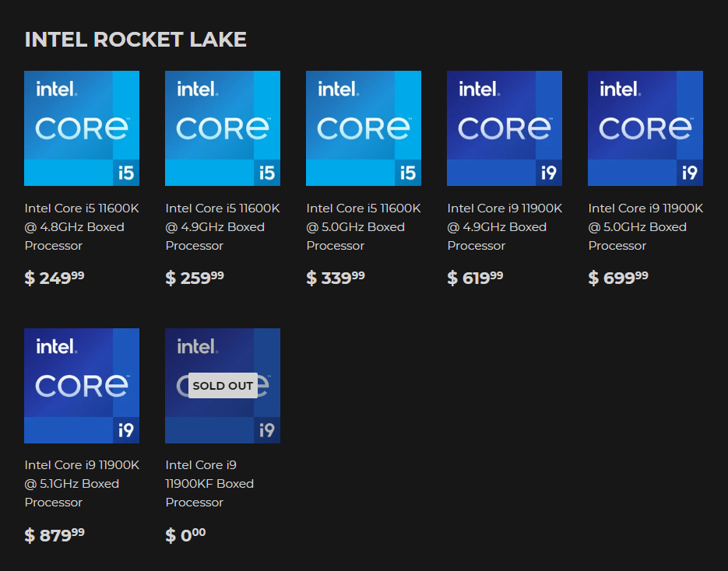
Task: Click the i5 11600K 4.9GHz product thumbnail
Action: tap(223, 128)
